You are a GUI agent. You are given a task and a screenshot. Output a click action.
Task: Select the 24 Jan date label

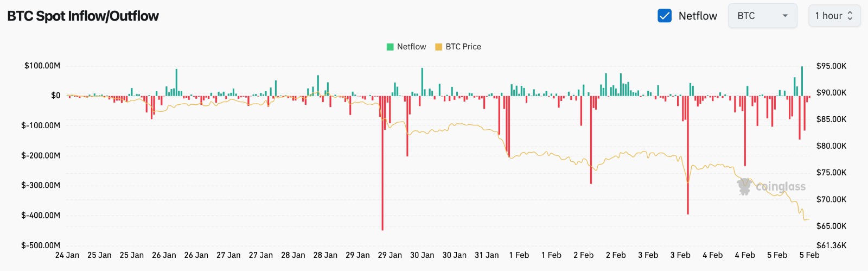(x=67, y=255)
